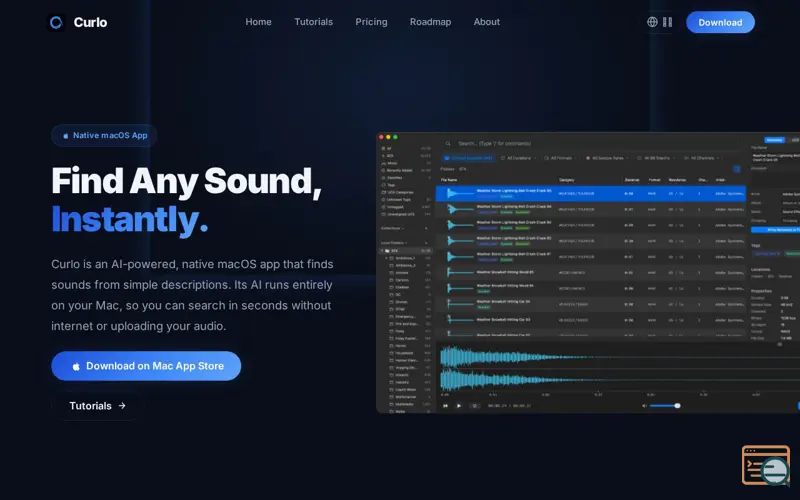Viewport: 800px width, 500px height.
Task: Go to Home in the navigation bar
Action: point(258,22)
